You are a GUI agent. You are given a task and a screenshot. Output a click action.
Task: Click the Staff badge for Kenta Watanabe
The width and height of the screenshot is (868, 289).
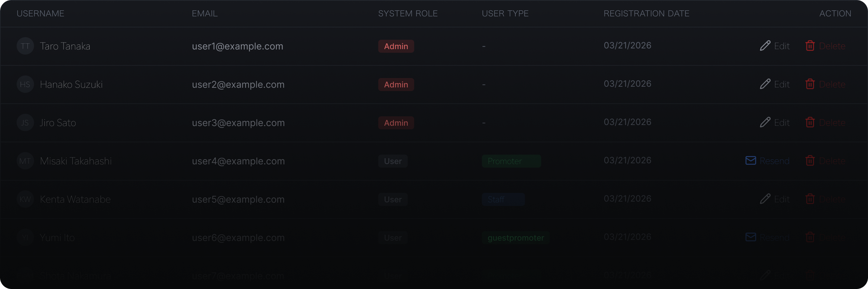503,199
